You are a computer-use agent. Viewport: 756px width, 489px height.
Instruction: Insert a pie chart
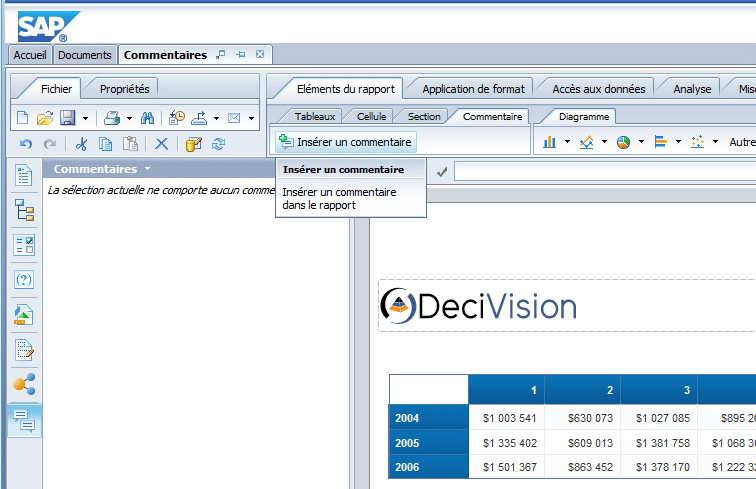(623, 142)
